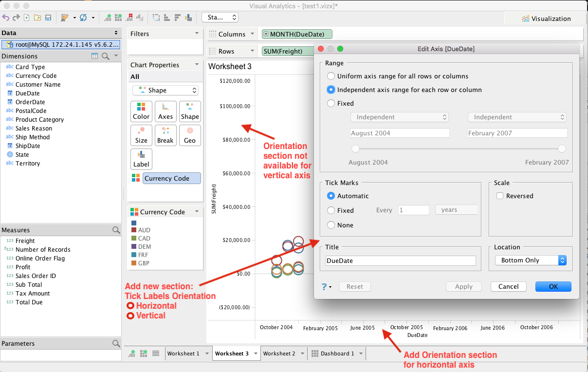
Task: Click the Open folder toolbar icon
Action: [x=37, y=18]
